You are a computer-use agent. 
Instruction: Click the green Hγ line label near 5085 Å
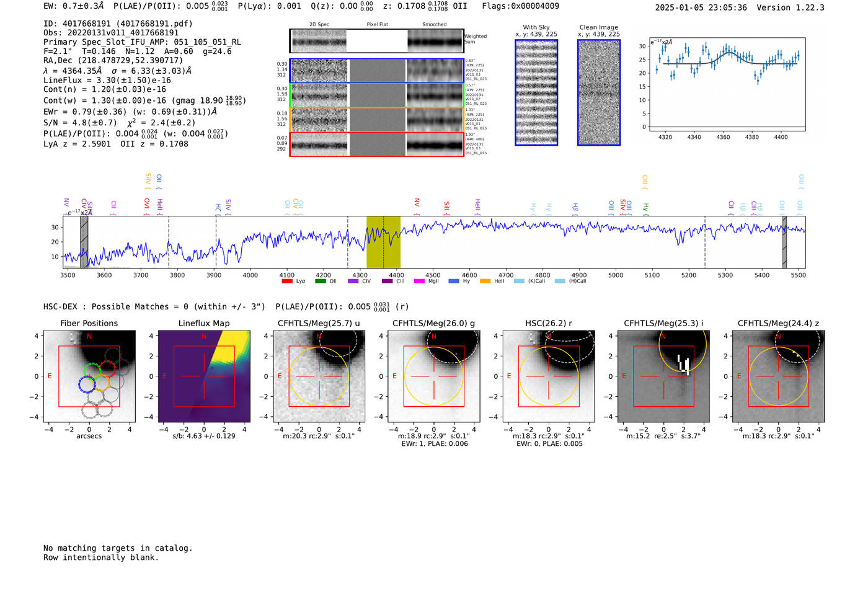645,208
